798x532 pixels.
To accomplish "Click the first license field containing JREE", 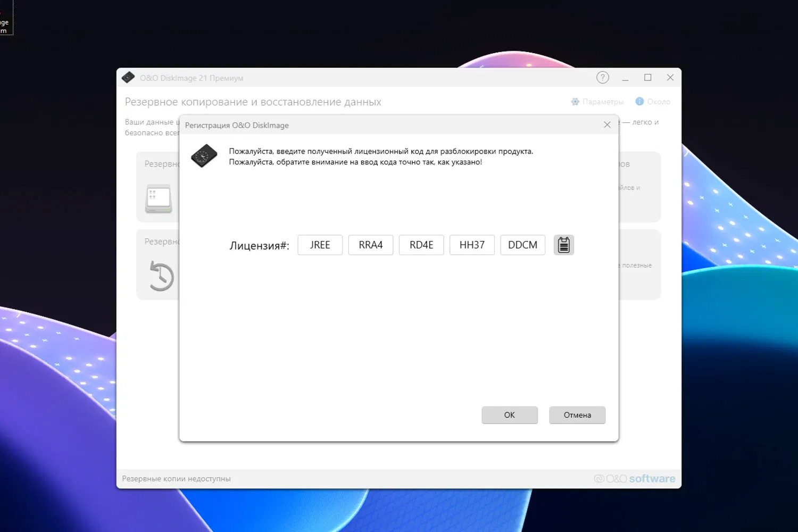I will coord(320,245).
